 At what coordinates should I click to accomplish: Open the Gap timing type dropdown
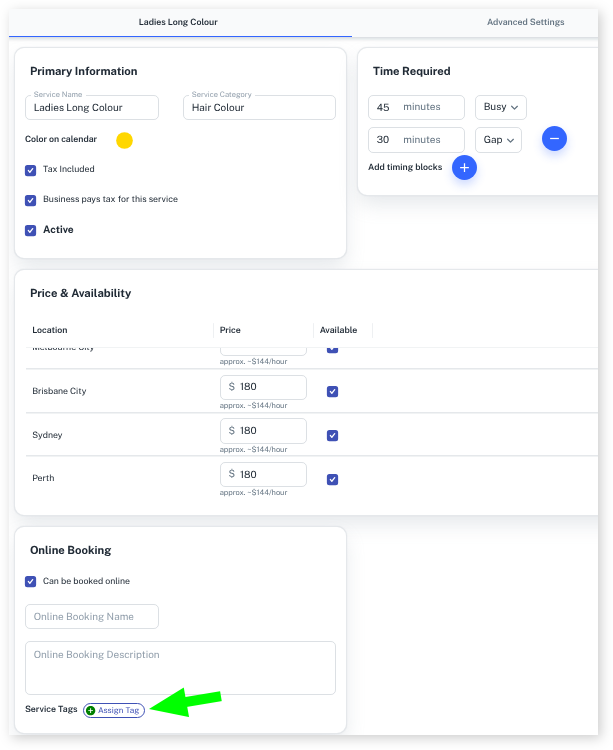498,140
